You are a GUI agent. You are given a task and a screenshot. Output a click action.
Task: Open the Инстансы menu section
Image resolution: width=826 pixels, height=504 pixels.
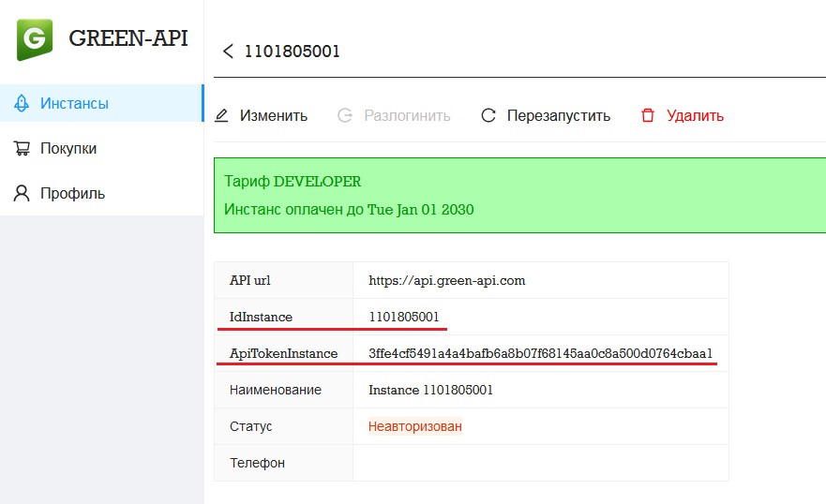coord(74,103)
